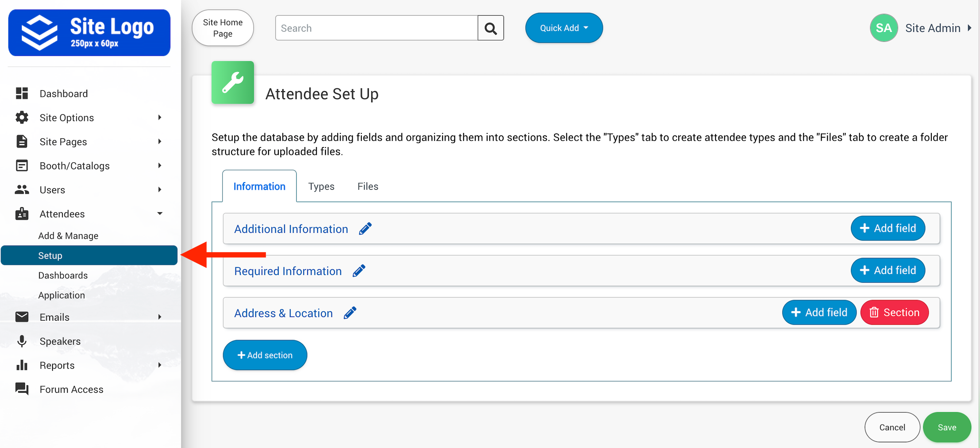Screen dimensions: 980x448
Task: Click the SA user avatar
Action: pyautogui.click(x=883, y=28)
